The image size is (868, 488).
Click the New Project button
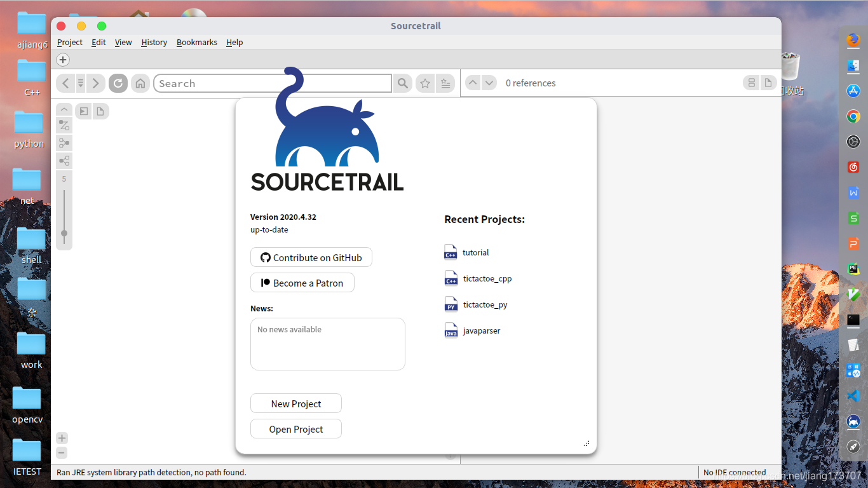tap(295, 403)
